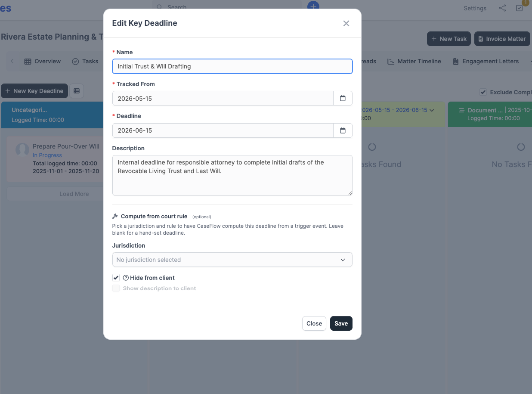Image resolution: width=532 pixels, height=394 pixels.
Task: Save the key deadline changes
Action: click(341, 323)
